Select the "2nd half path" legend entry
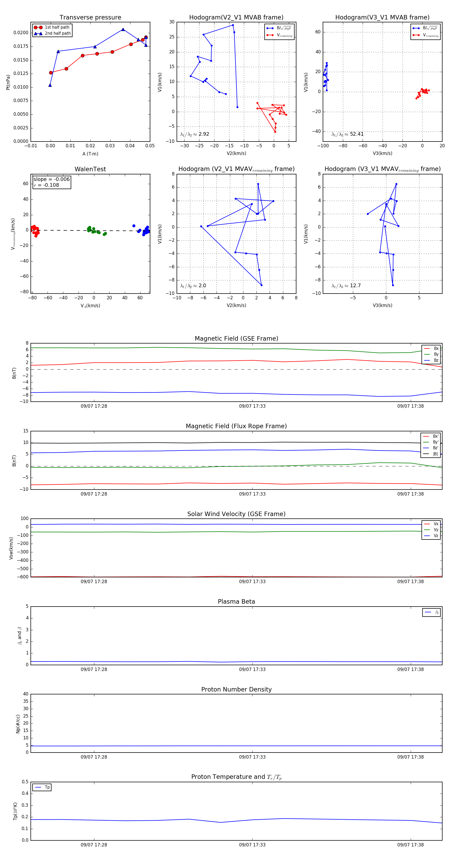Image resolution: width=473 pixels, height=868 pixels. pyautogui.click(x=53, y=33)
